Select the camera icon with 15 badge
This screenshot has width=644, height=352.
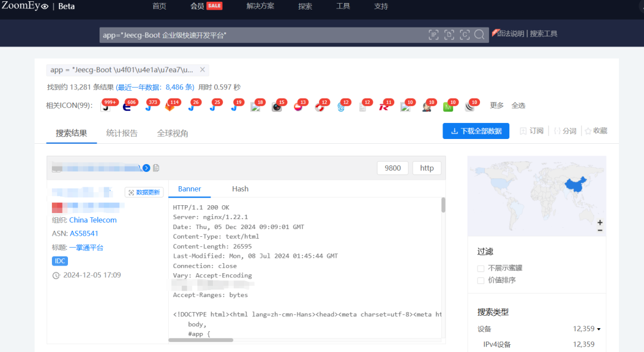tap(277, 107)
